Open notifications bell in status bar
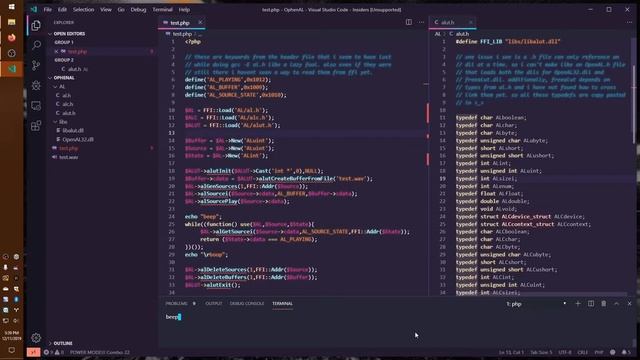This screenshot has height=360, width=640. [x=626, y=352]
